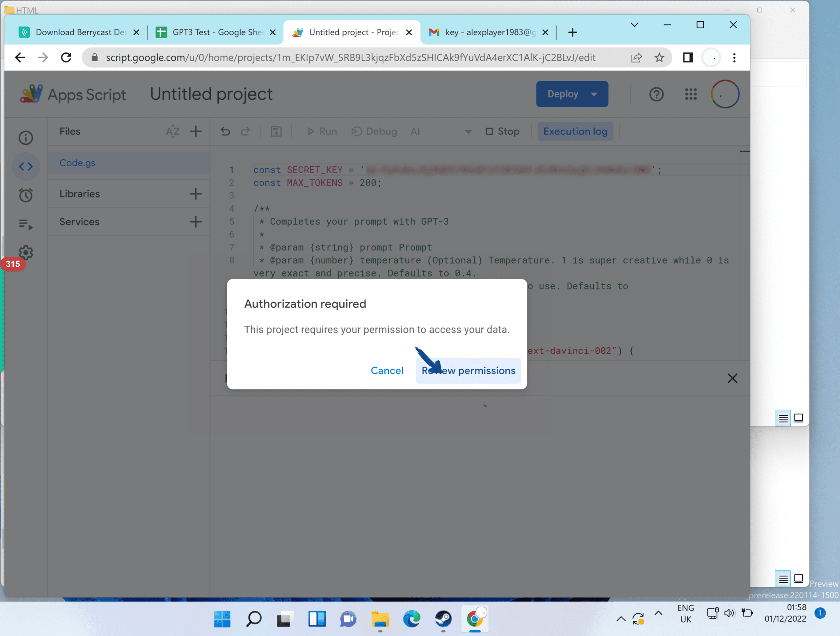Open the project Overview (info icon)
Image resolution: width=840 pixels, height=636 pixels.
(26, 137)
